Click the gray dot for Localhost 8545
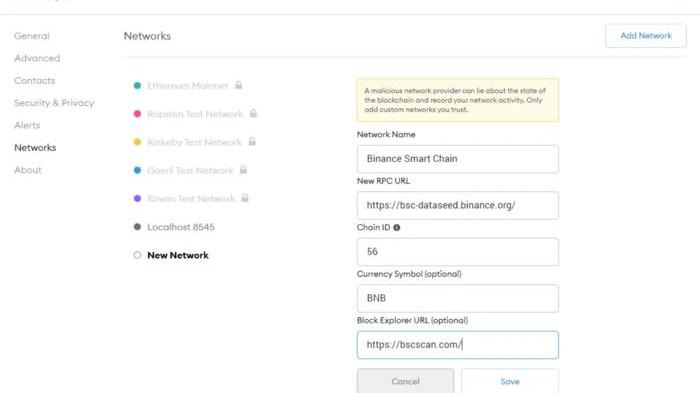The image size is (700, 393). pyautogui.click(x=137, y=227)
